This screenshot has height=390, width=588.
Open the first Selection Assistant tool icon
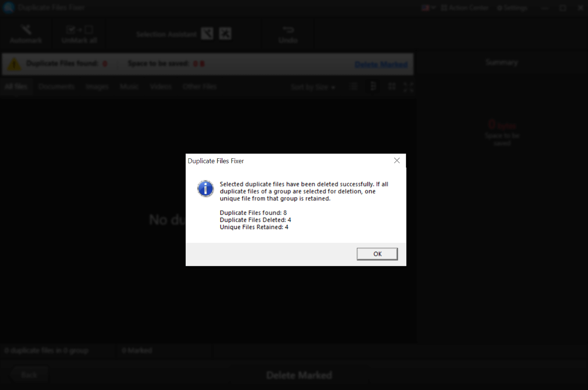pos(207,34)
